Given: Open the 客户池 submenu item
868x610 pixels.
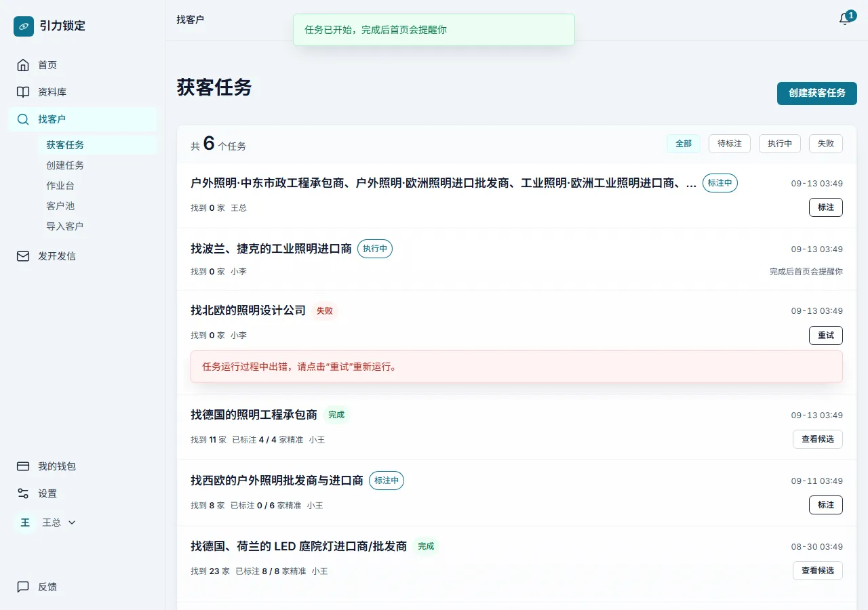Looking at the screenshot, I should (x=98, y=206).
